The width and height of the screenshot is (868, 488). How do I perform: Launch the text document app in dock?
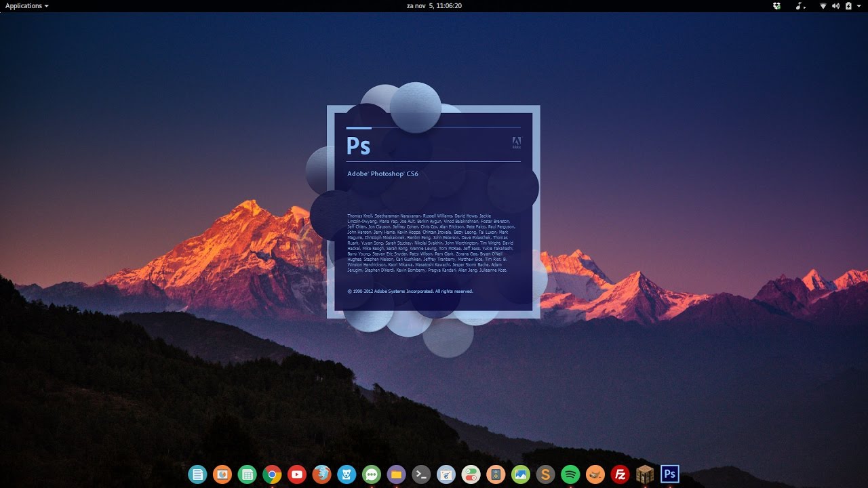point(197,474)
